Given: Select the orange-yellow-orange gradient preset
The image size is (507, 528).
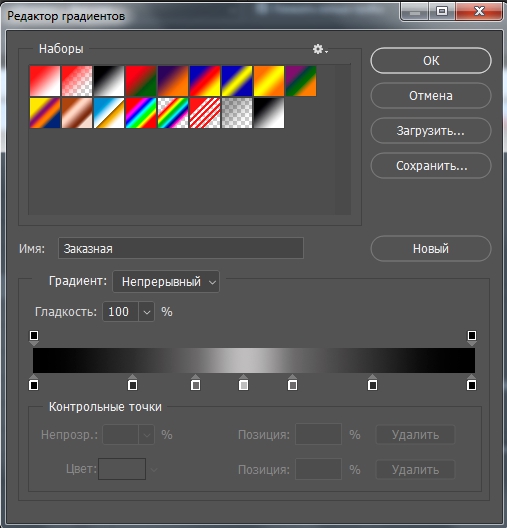Looking at the screenshot, I should click(269, 81).
